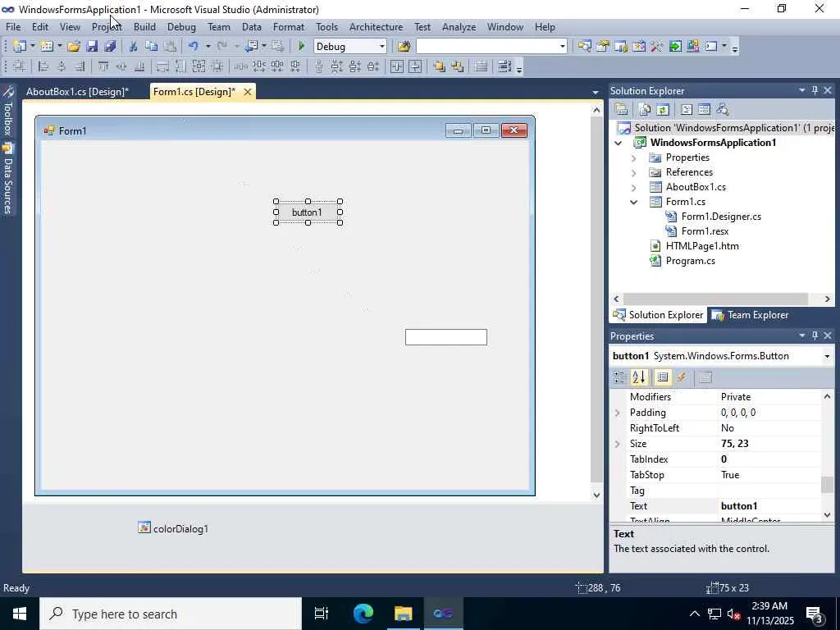Open the Data Sources side panel tab
This screenshot has height=630, width=840.
[7, 178]
